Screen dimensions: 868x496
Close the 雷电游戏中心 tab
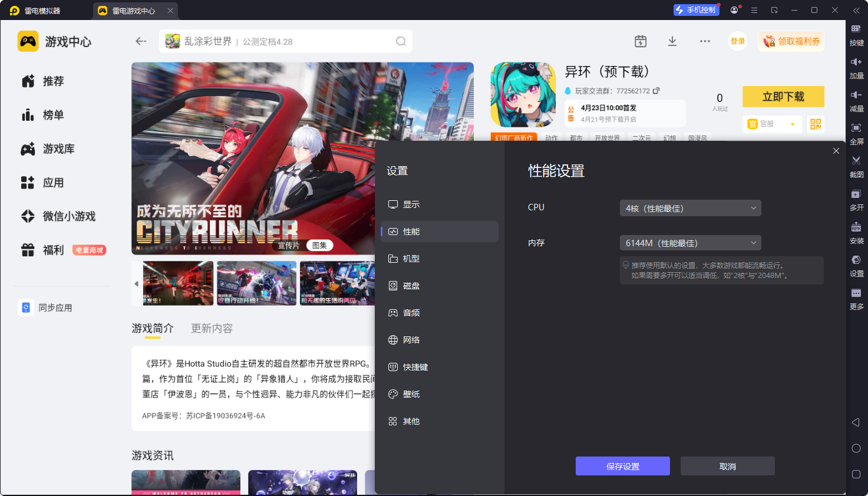point(170,11)
